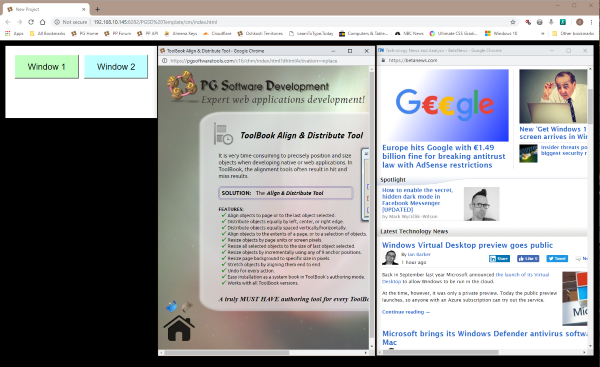This screenshot has height=367, width=600.
Task: Open the All Bookmarks folder
Action: coord(47,34)
